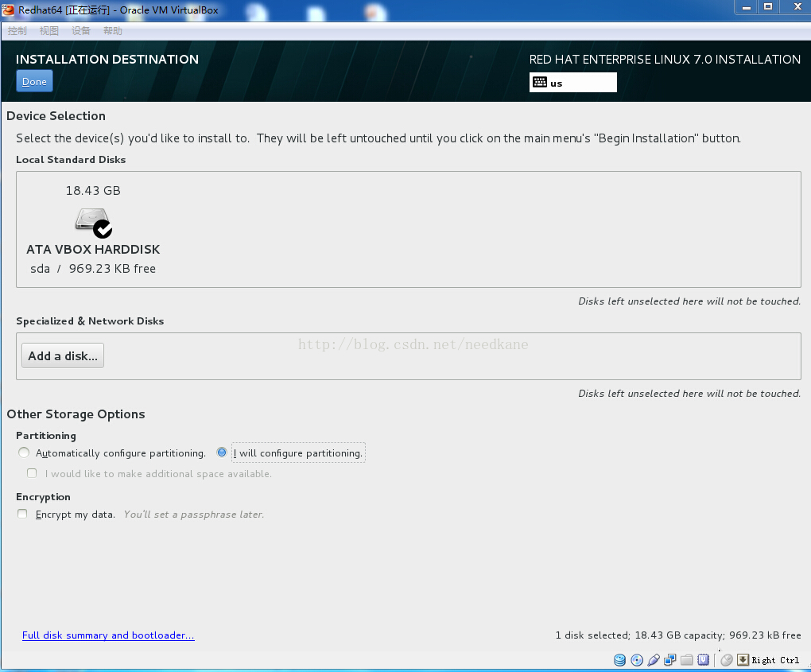The height and width of the screenshot is (672, 811).
Task: Click the Encrypt my data label
Action: tap(76, 515)
